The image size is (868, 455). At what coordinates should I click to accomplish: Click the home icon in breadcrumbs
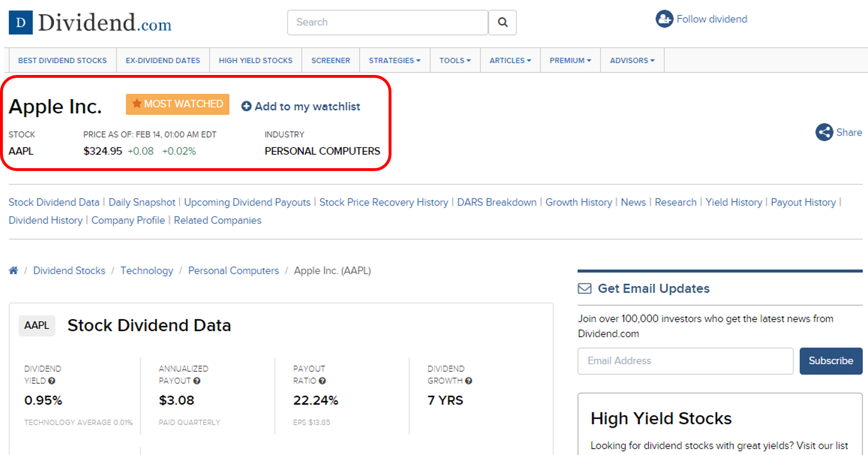pyautogui.click(x=13, y=271)
